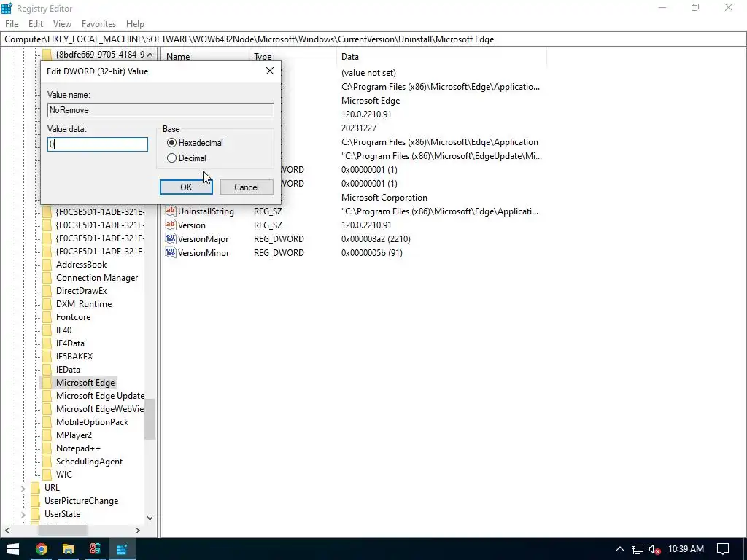The height and width of the screenshot is (560, 747).
Task: Select the WIC key
Action: (64, 475)
